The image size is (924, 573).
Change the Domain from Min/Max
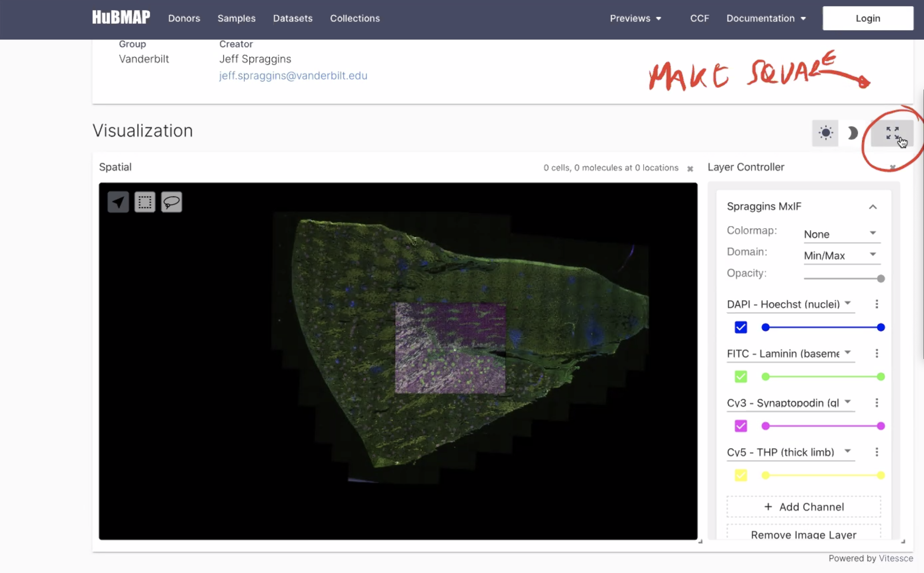pos(841,255)
